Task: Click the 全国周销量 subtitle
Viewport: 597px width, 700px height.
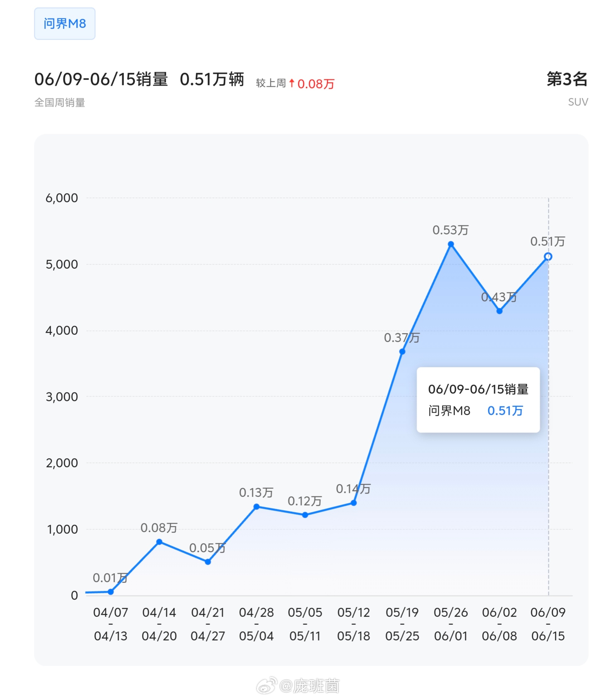Action: [x=60, y=102]
